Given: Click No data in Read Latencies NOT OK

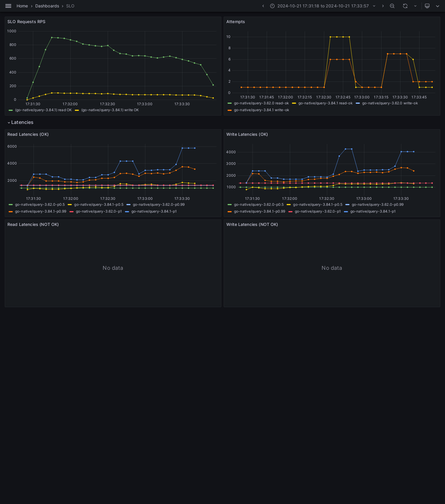Looking at the screenshot, I should pyautogui.click(x=113, y=268).
